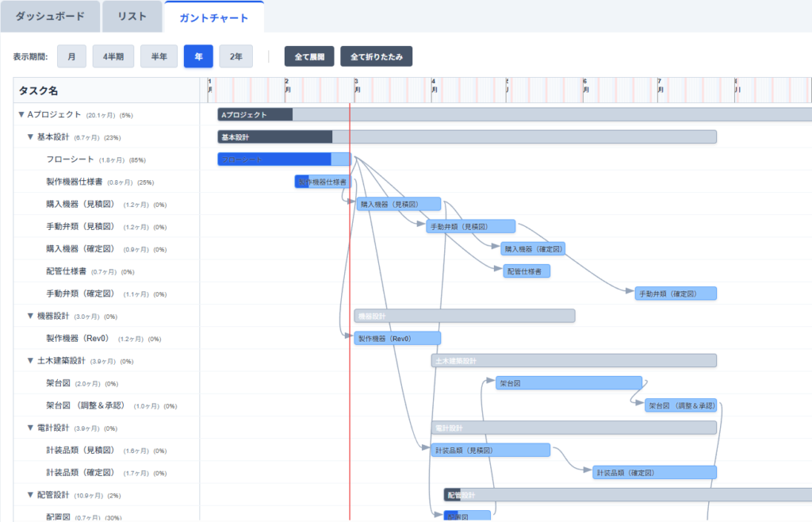Switch display period to 半年
Image resolution: width=812 pixels, height=522 pixels.
coord(159,57)
